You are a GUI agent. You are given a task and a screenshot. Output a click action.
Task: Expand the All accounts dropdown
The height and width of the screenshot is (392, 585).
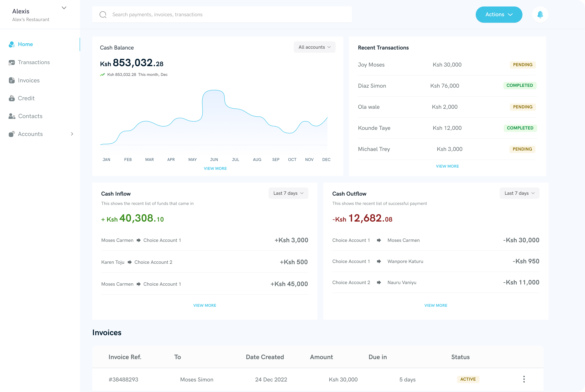(314, 47)
